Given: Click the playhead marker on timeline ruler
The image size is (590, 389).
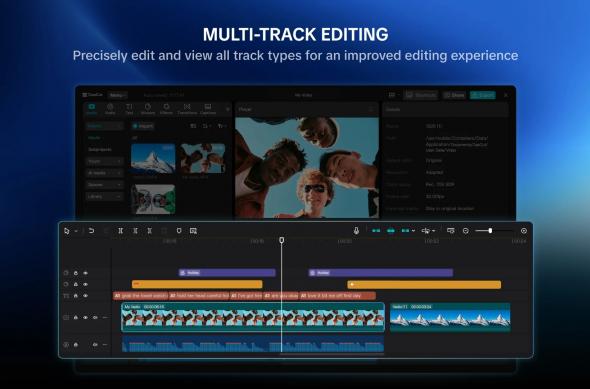Looking at the screenshot, I should click(281, 240).
